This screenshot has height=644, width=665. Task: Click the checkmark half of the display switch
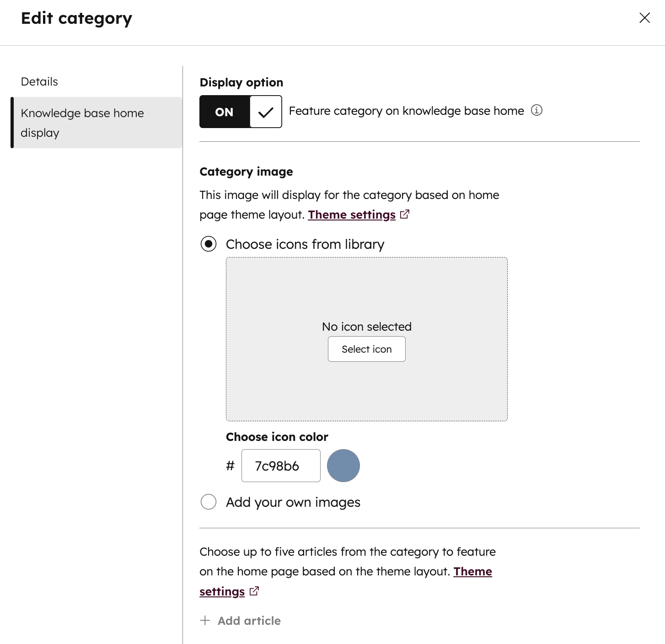266,112
